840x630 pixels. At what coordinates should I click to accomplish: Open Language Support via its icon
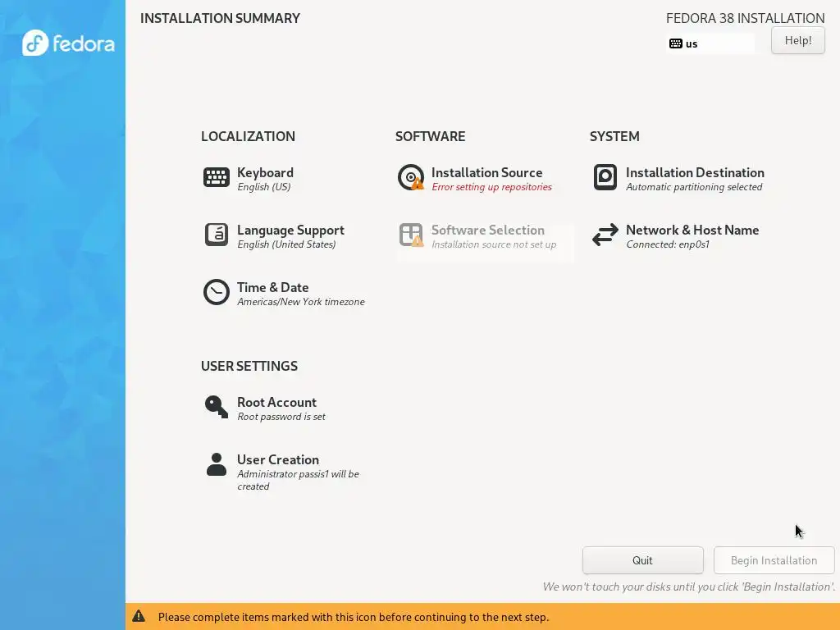(x=217, y=235)
